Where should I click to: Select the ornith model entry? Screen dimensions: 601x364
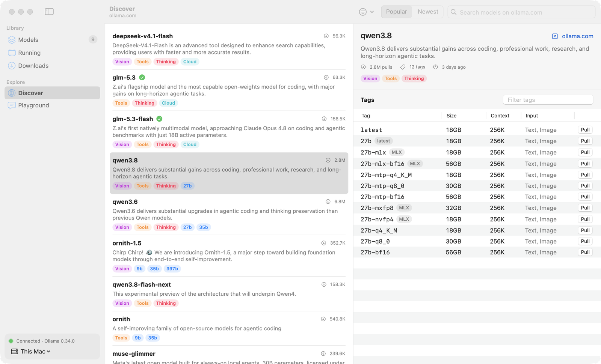pos(229,328)
